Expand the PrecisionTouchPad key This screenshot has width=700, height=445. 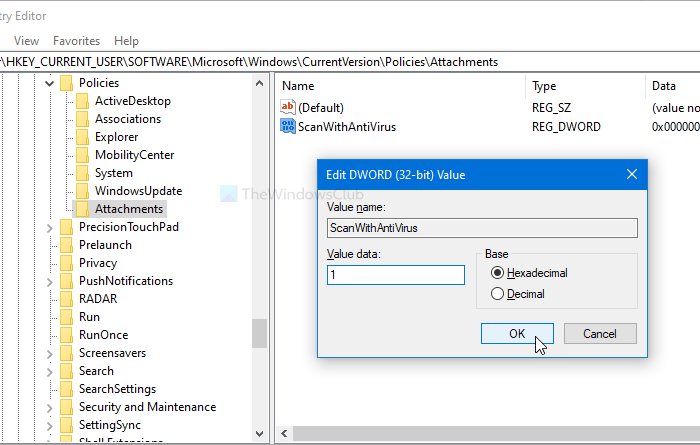click(51, 227)
